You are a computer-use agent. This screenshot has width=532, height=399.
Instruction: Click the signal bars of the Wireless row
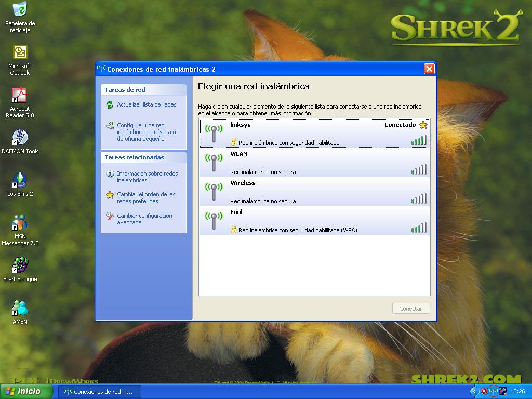coord(419,198)
